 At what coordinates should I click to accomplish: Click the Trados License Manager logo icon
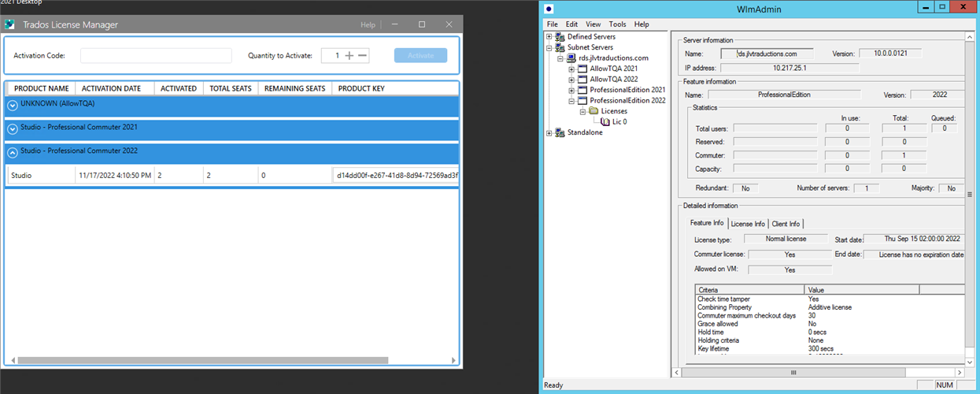[x=10, y=24]
